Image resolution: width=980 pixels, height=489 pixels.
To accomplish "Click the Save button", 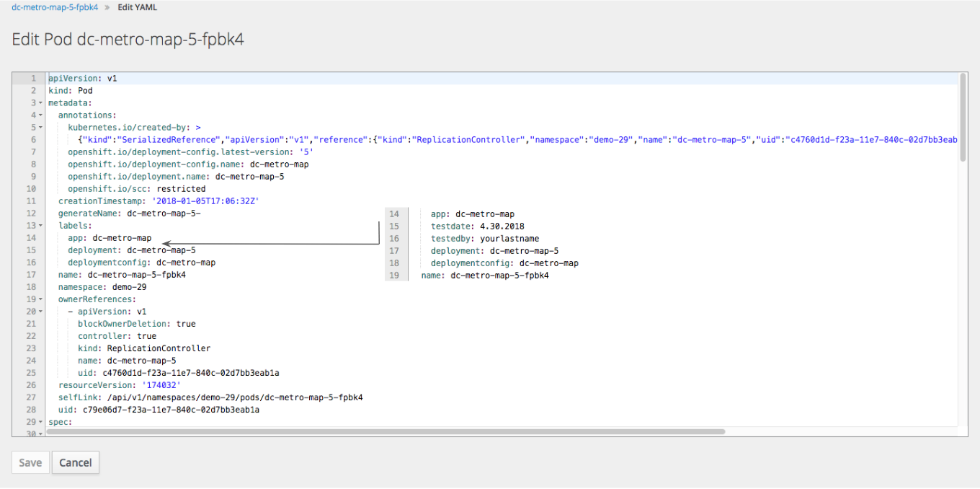I will pos(30,462).
